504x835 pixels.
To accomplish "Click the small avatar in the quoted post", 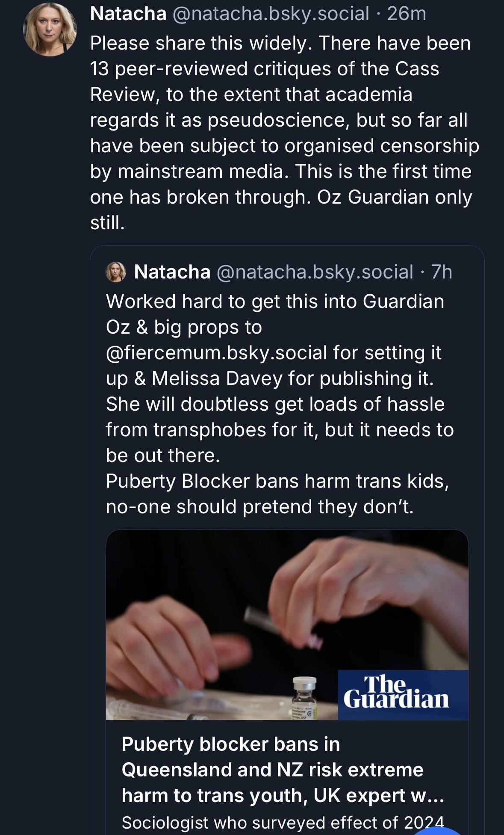I will tap(116, 272).
